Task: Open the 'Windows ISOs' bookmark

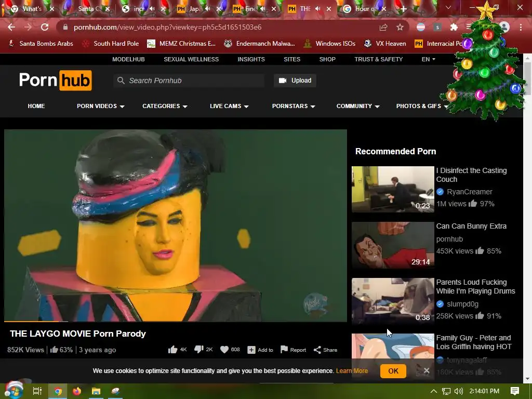Action: click(329, 44)
